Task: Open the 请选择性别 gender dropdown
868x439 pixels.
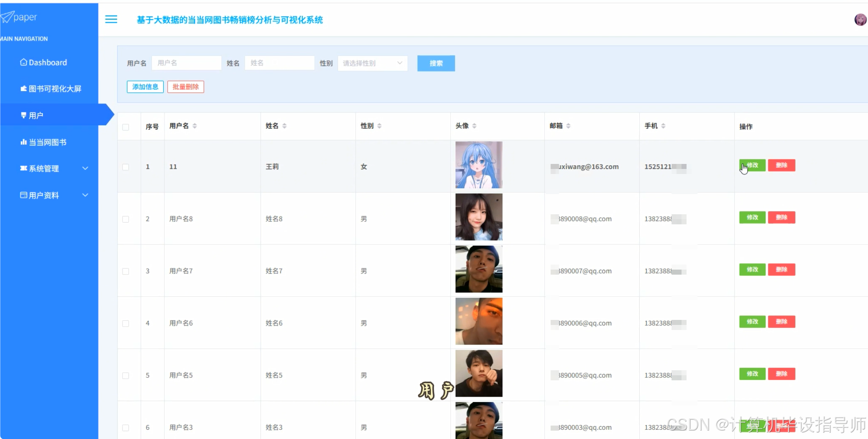Action: click(372, 63)
